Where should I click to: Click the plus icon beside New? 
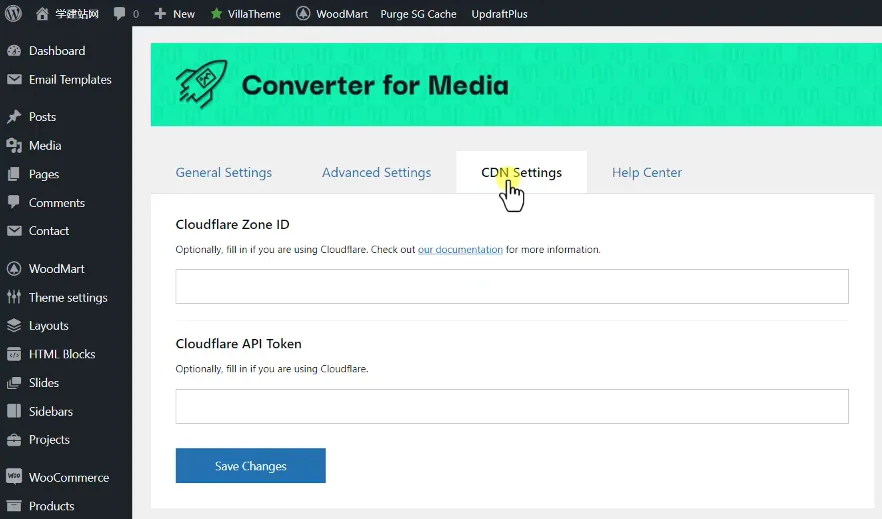pyautogui.click(x=160, y=13)
